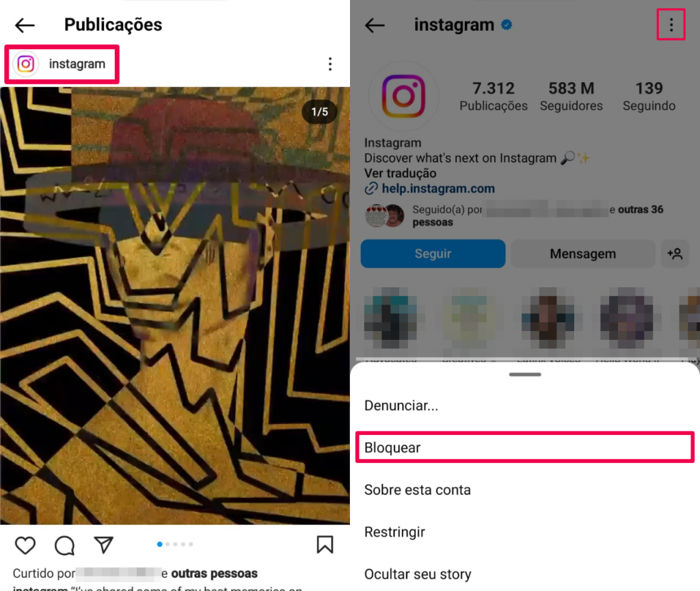Screen dimensions: 700x591
Task: Tap the add person suggestion icon
Action: point(675,254)
